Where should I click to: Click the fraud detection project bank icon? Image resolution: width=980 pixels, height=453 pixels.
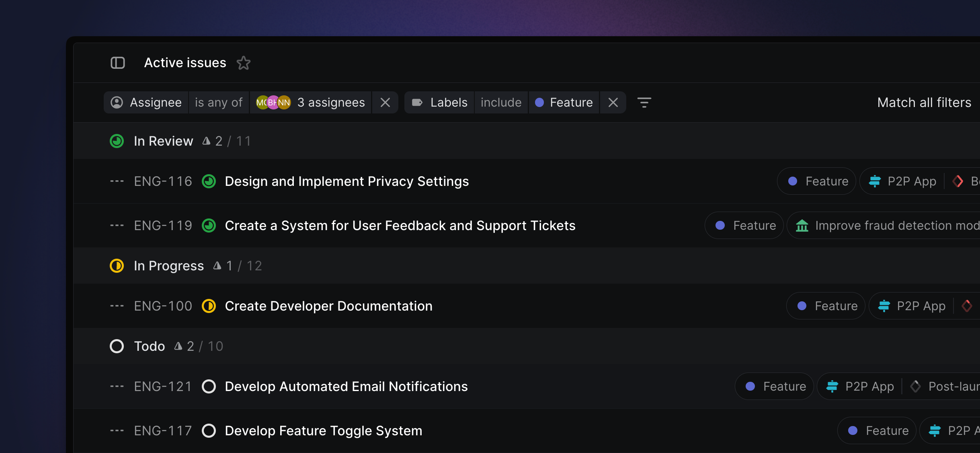coord(802,226)
